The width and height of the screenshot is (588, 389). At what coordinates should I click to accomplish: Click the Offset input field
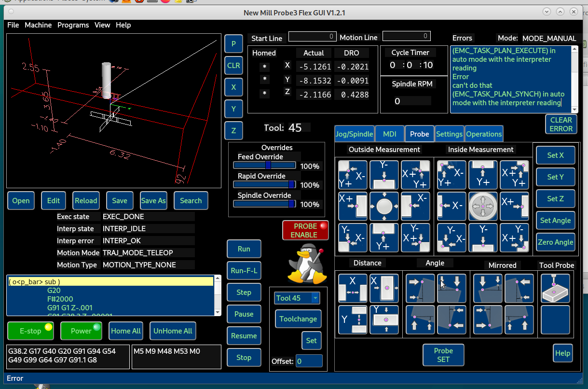pos(309,361)
